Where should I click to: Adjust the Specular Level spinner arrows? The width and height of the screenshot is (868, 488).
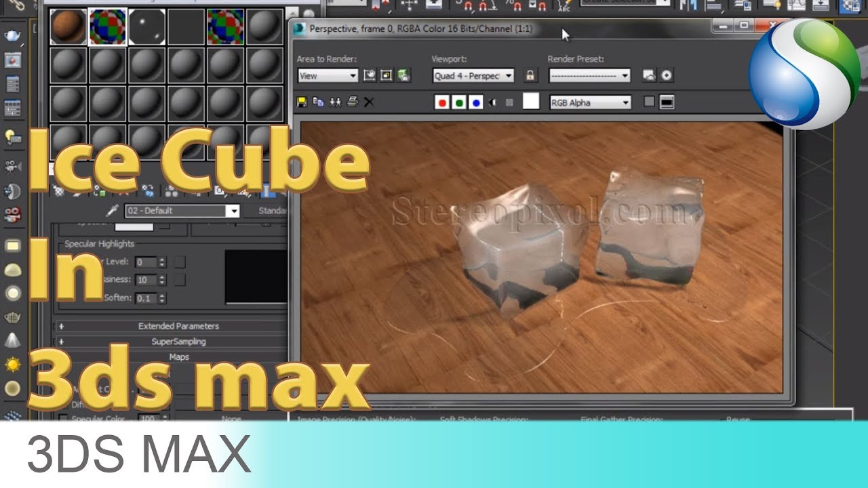point(162,262)
